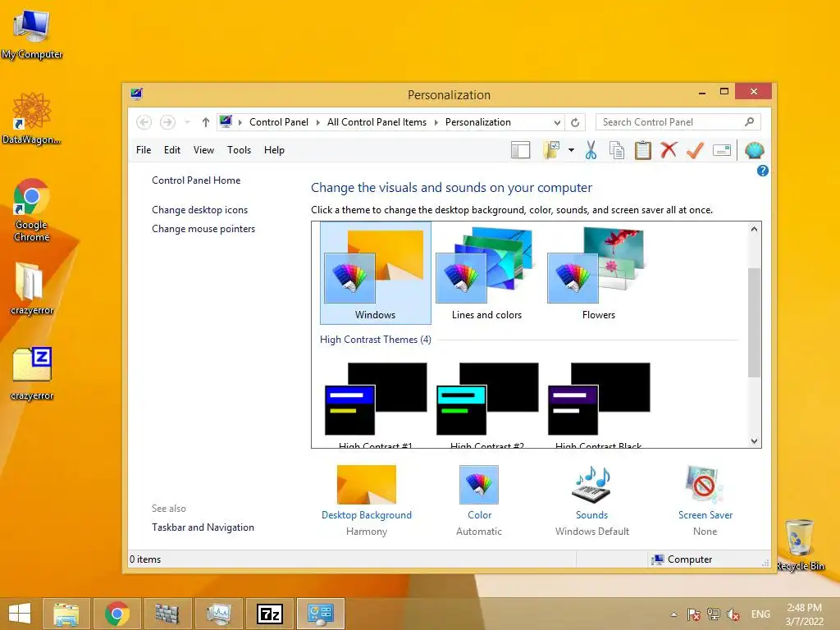
Task: Click the search magnifier icon
Action: [x=750, y=122]
